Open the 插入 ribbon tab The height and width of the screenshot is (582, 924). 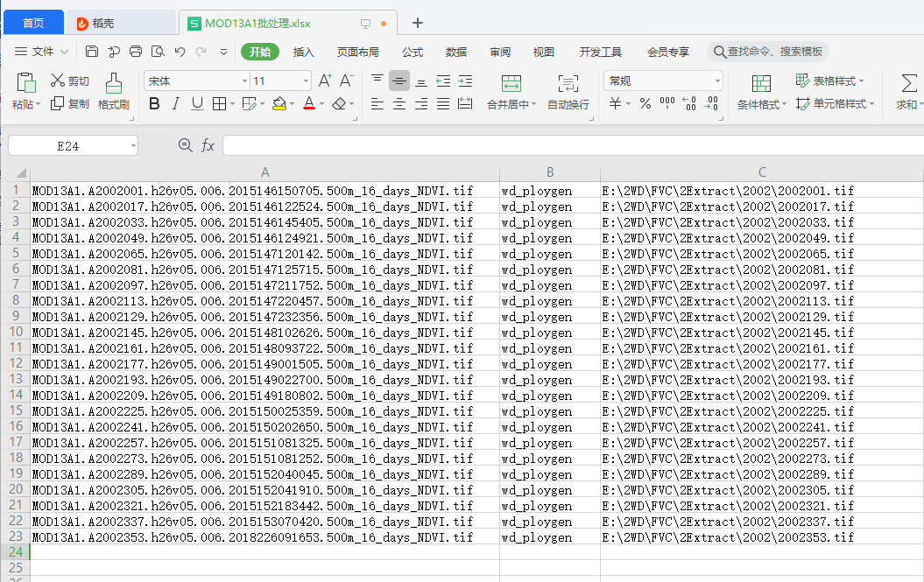click(304, 52)
